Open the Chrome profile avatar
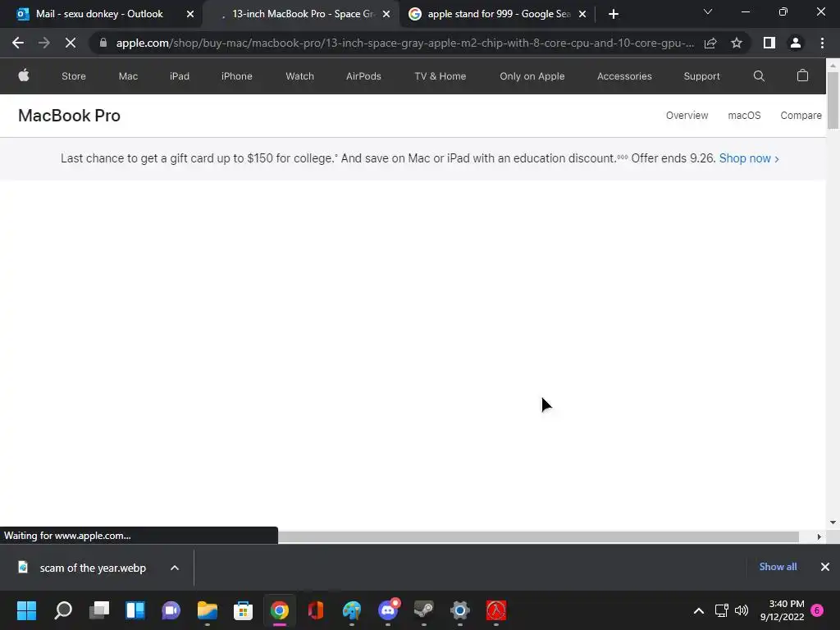 point(796,43)
